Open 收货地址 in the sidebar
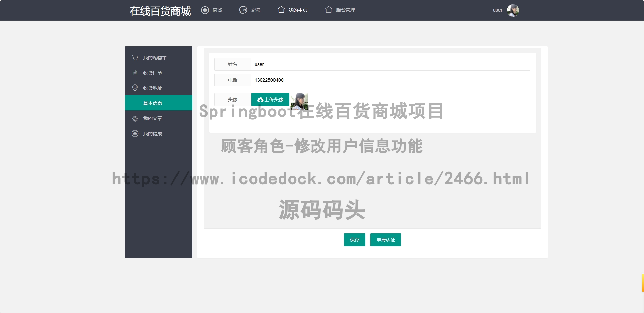 pos(152,88)
